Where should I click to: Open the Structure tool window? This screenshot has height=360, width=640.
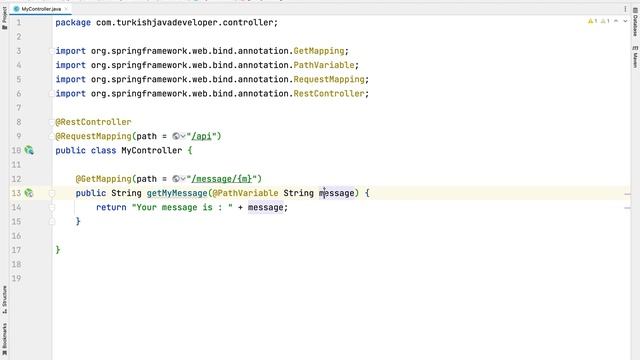(4, 299)
